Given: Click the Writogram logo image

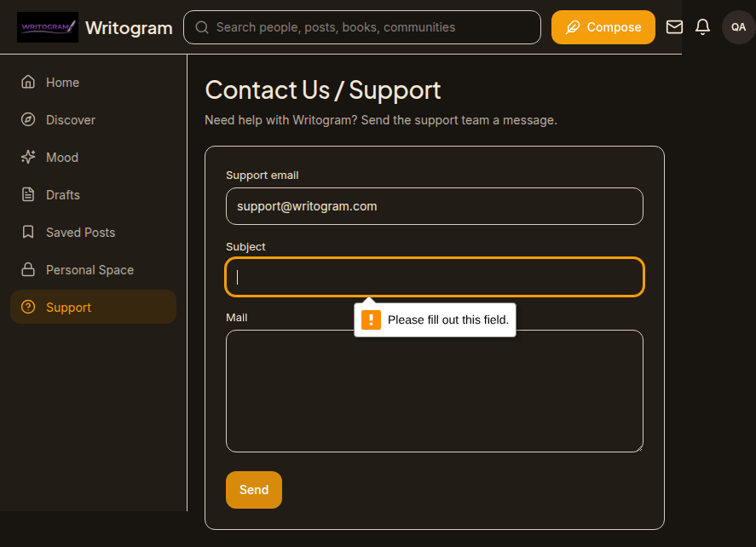Looking at the screenshot, I should point(47,27).
